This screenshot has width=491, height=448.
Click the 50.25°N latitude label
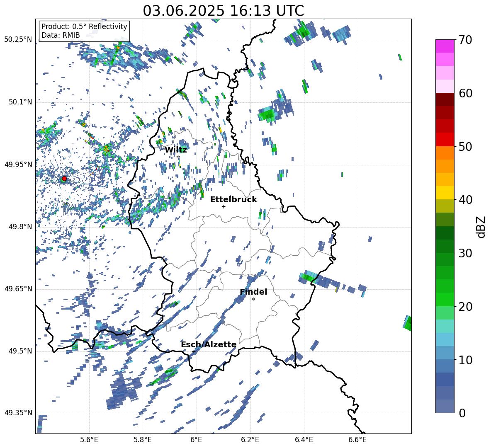pyautogui.click(x=18, y=40)
